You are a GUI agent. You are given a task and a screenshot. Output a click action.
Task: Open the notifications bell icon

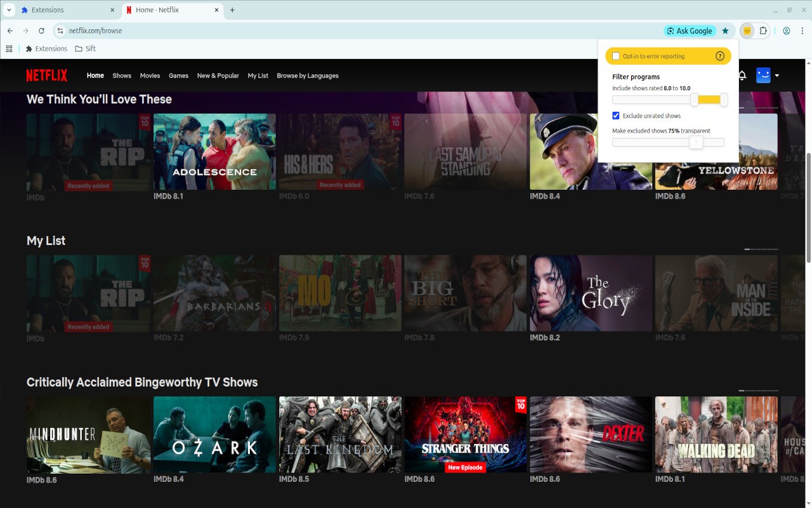click(x=742, y=76)
